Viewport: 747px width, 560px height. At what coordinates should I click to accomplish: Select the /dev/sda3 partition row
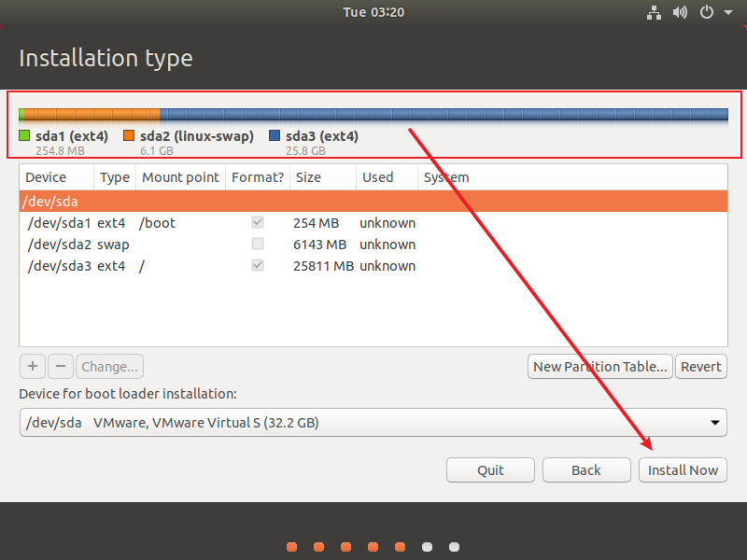(x=373, y=265)
